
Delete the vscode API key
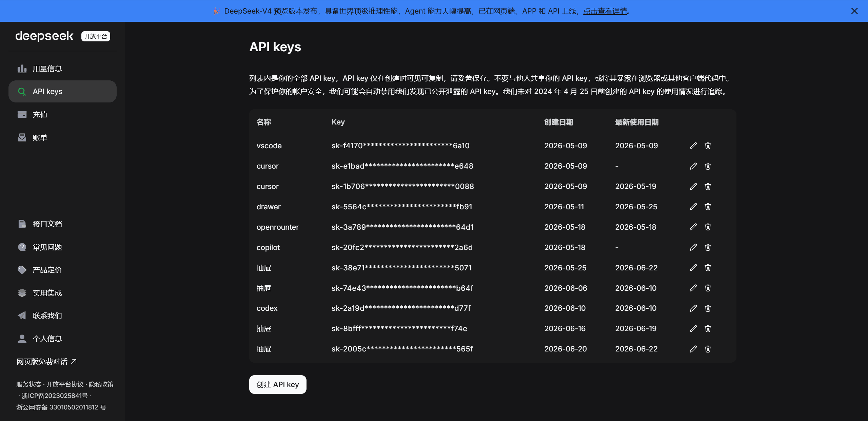[708, 146]
